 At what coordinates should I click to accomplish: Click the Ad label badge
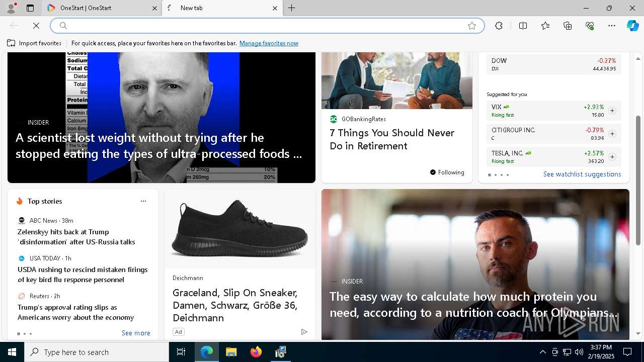(178, 332)
